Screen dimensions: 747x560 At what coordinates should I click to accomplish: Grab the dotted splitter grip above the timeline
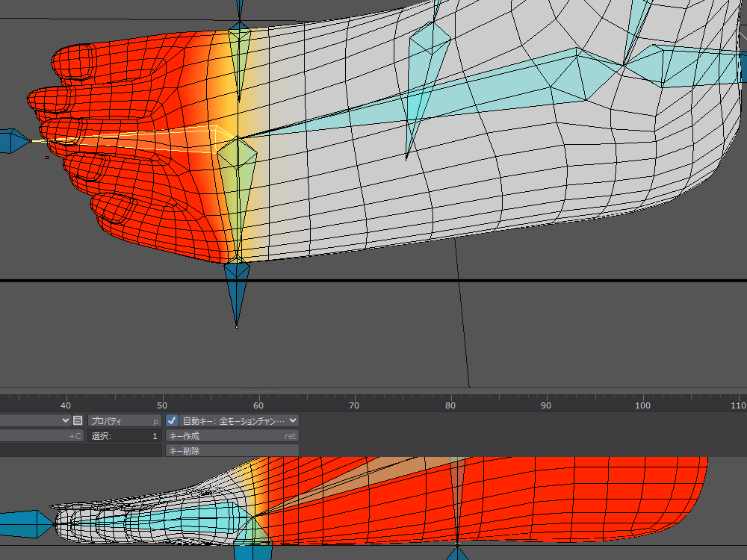pos(259,391)
